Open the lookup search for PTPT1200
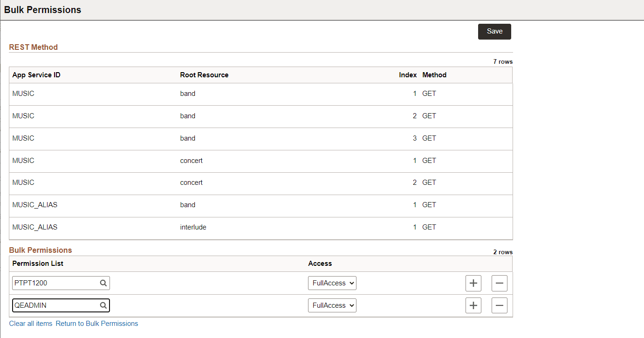The height and width of the screenshot is (338, 644). (x=103, y=283)
